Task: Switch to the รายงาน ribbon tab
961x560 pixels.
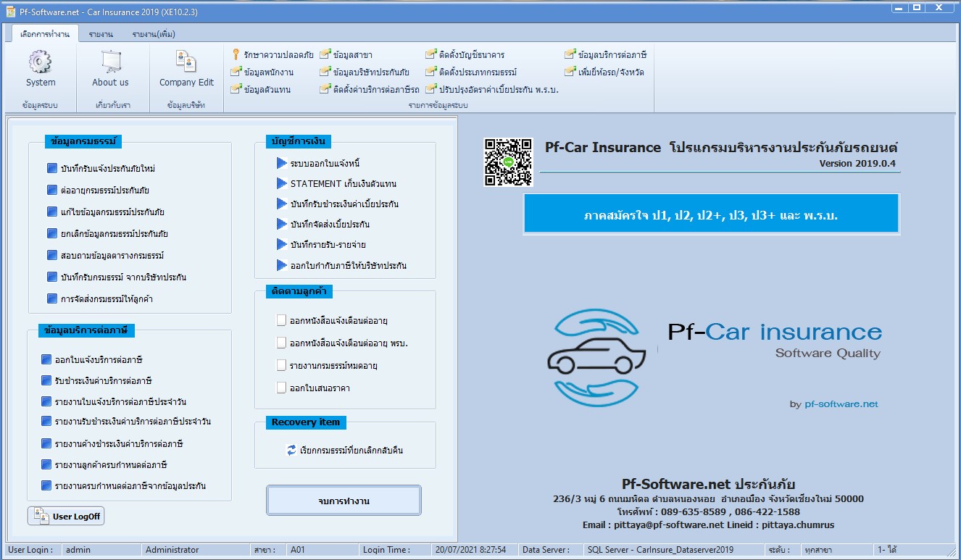Action: click(x=101, y=34)
